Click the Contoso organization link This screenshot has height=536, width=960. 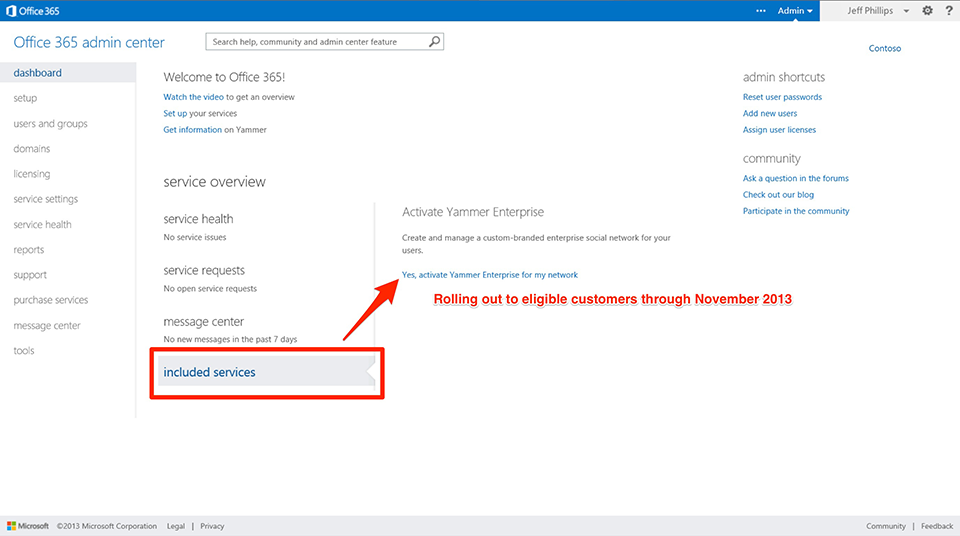point(885,48)
